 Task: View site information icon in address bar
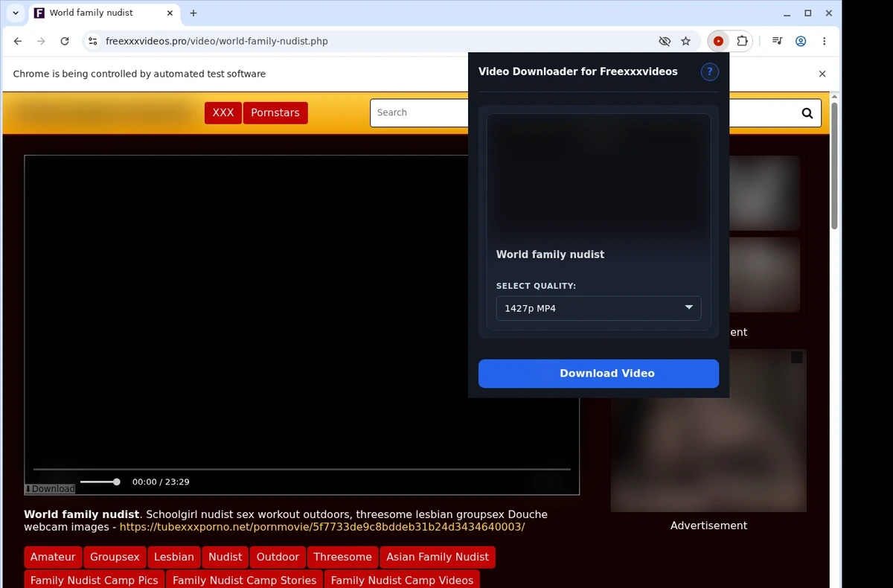coord(92,41)
